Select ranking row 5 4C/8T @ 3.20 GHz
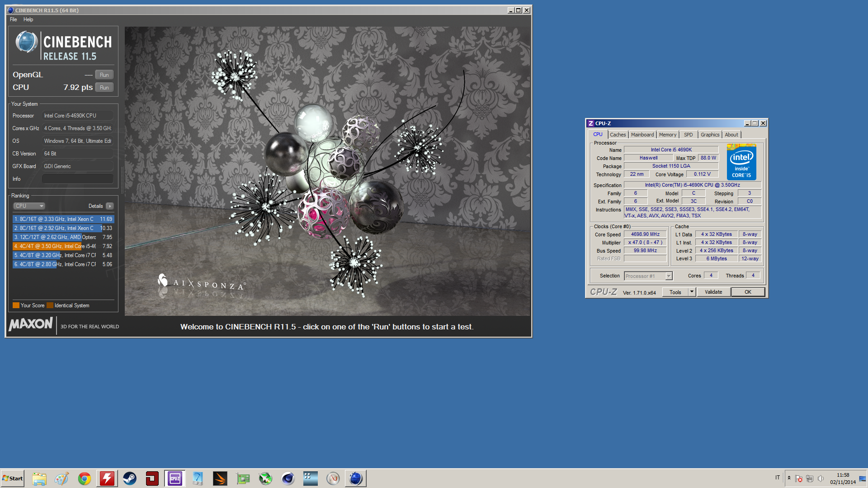 point(63,255)
